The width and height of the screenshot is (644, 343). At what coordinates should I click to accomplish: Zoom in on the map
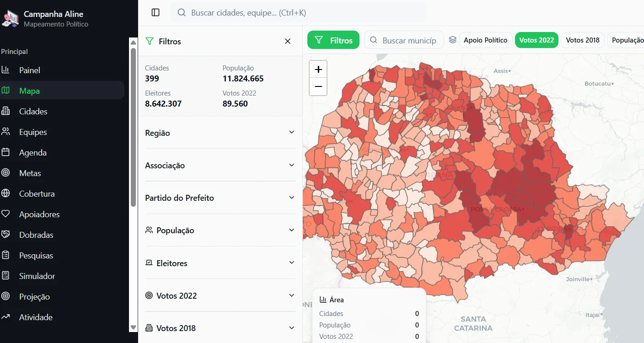(x=318, y=70)
